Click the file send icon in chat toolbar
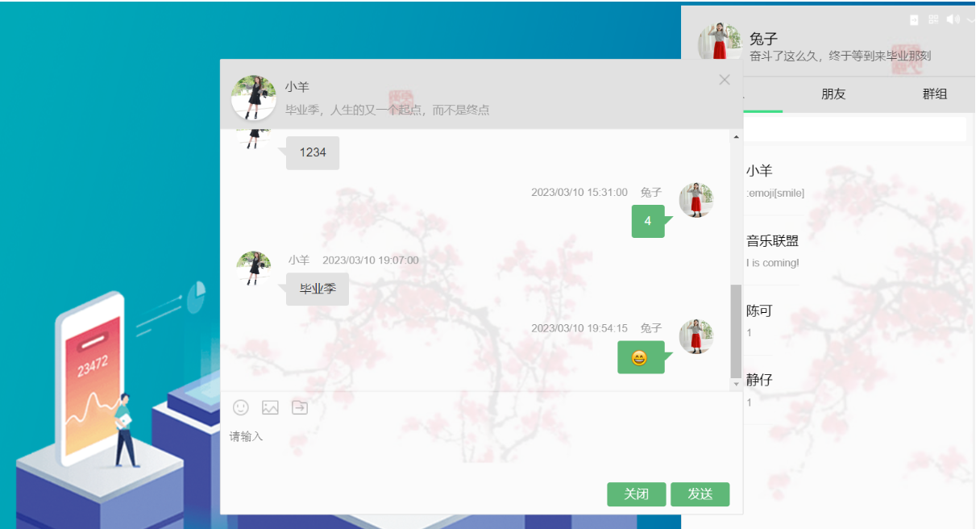Screen dimensions: 980x529 point(300,407)
